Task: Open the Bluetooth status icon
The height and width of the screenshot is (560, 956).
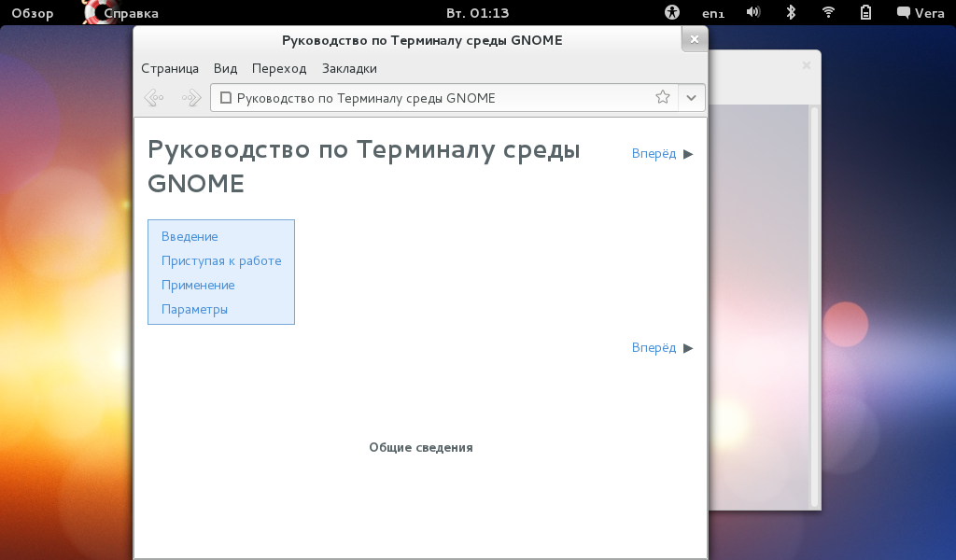Action: [x=791, y=12]
